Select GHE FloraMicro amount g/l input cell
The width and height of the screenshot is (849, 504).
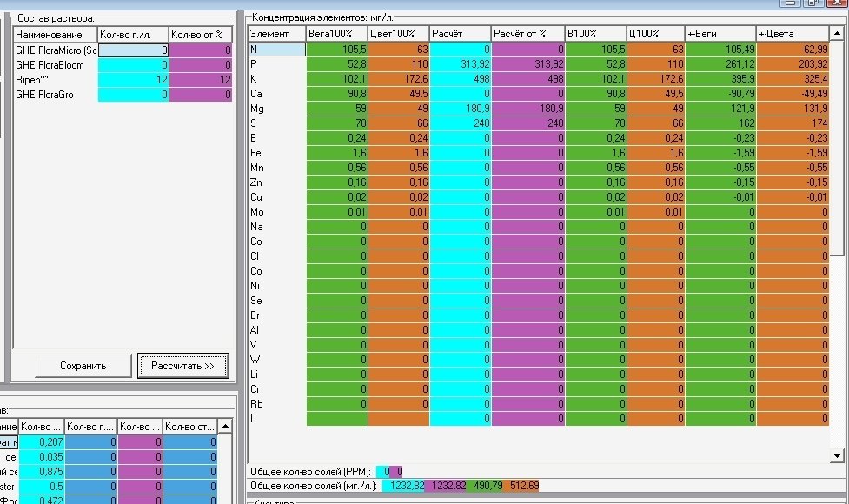coord(133,50)
